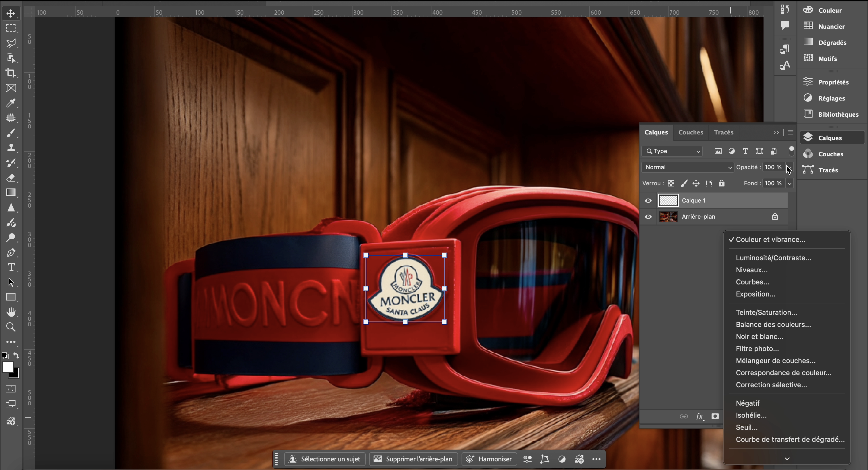Hide the Arrière-plan layer

click(648, 217)
